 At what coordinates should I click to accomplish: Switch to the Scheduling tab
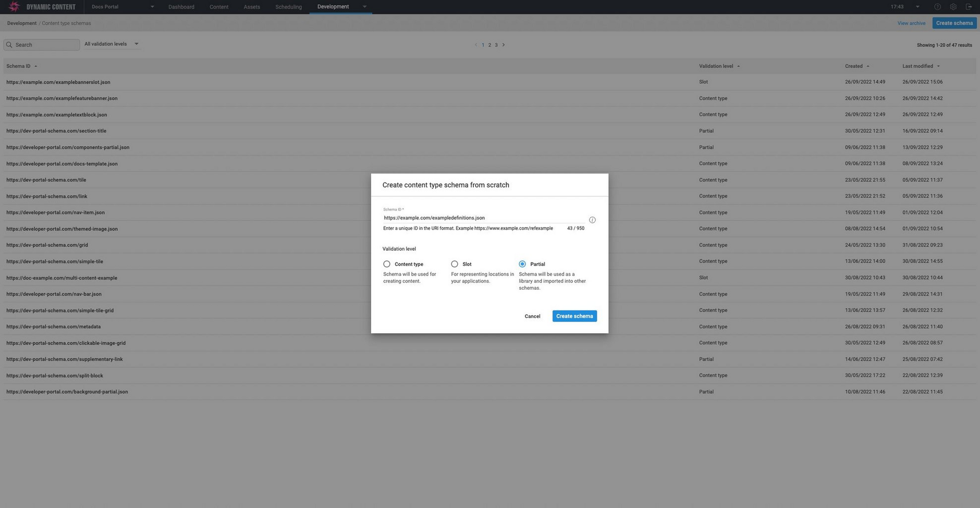(289, 7)
